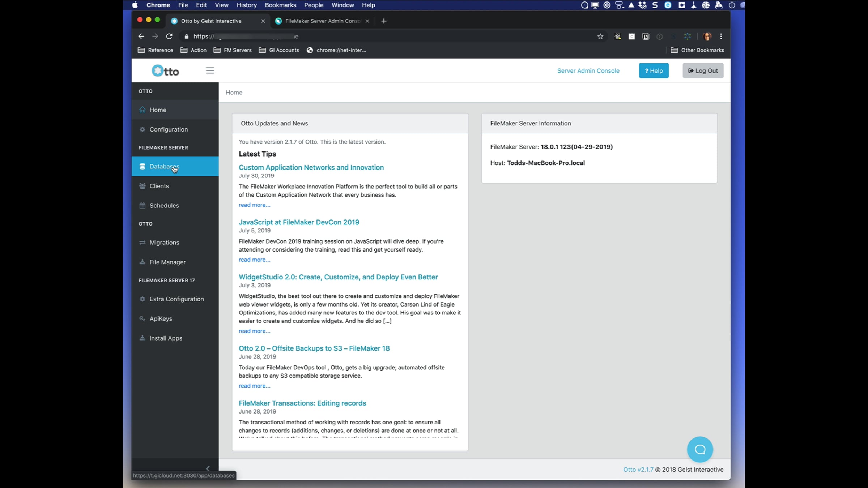
Task: Open the Action bookmarks folder
Action: (x=193, y=50)
